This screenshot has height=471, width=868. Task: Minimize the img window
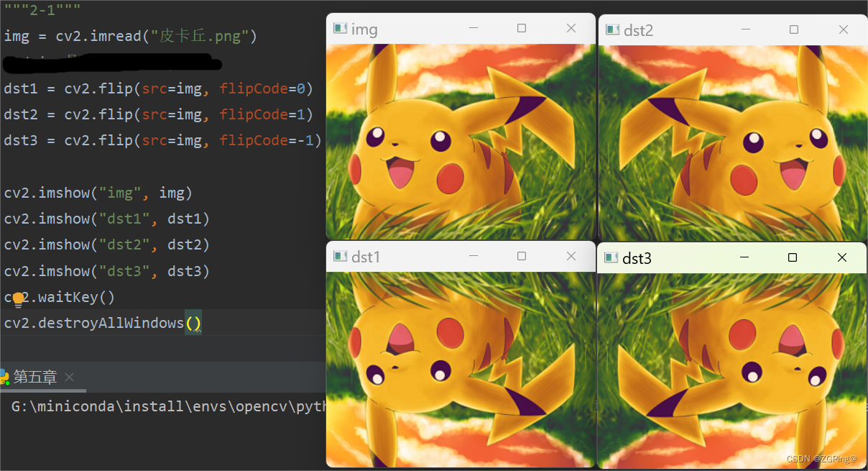tap(474, 28)
